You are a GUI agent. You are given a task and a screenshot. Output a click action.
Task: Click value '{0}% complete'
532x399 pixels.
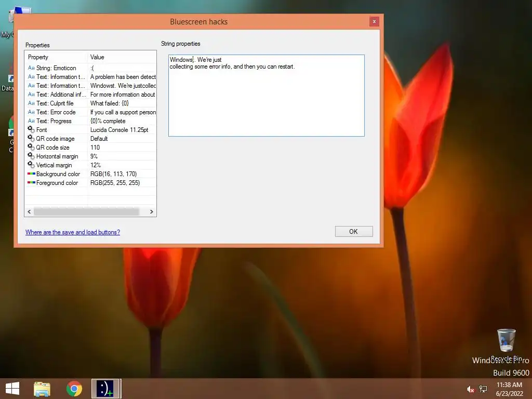click(x=108, y=121)
